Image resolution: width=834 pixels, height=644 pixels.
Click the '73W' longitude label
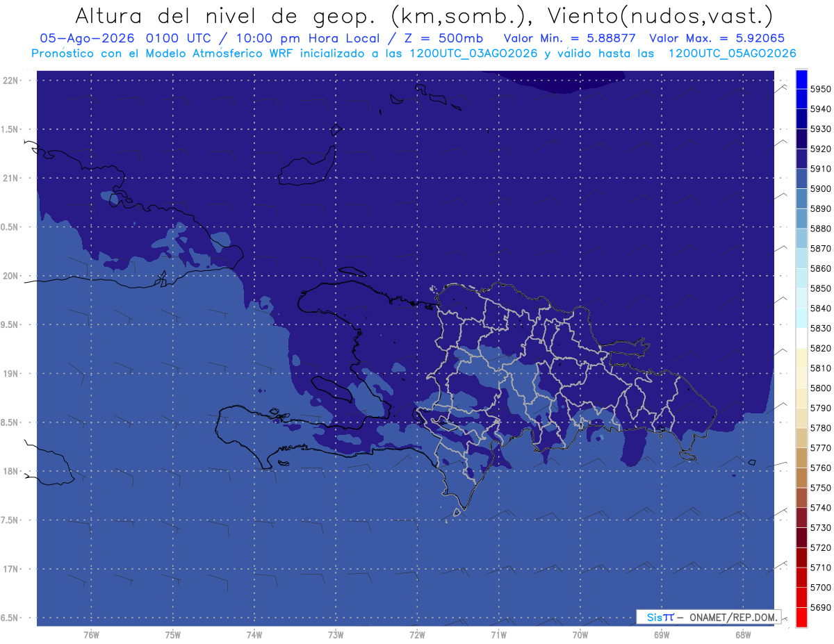coord(336,635)
